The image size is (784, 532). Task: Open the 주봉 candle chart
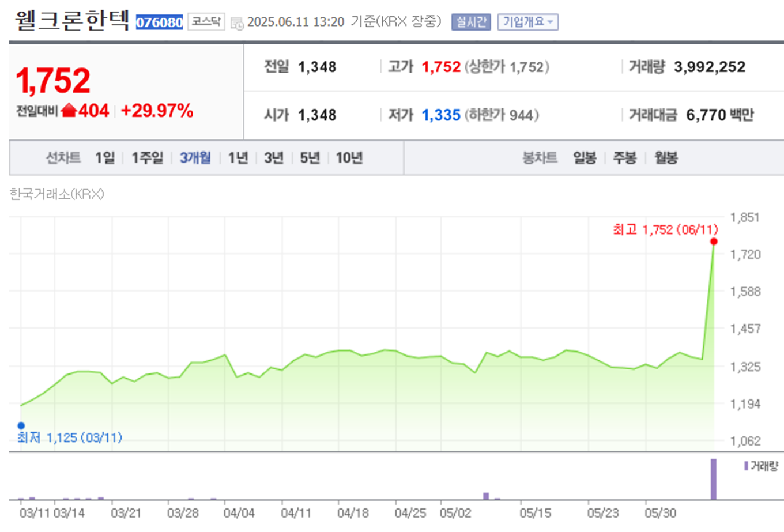click(x=625, y=158)
